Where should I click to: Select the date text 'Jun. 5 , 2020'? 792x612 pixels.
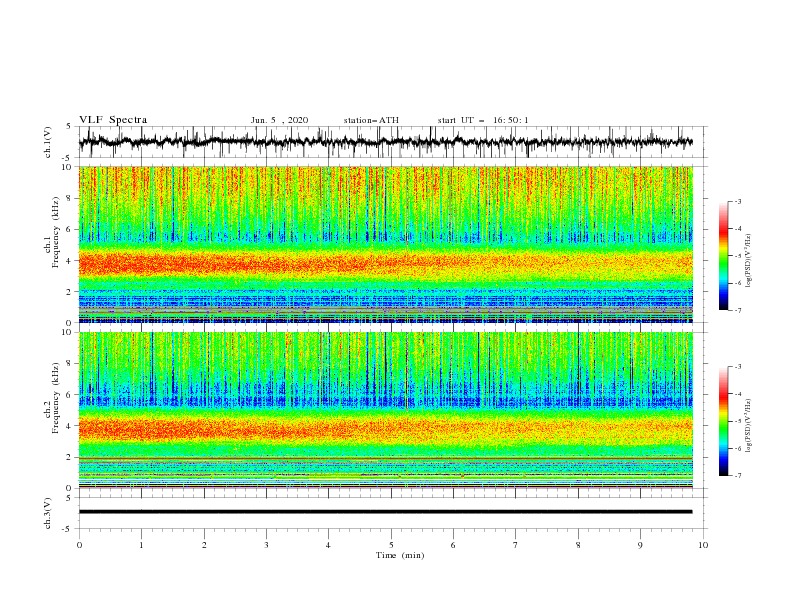click(279, 120)
